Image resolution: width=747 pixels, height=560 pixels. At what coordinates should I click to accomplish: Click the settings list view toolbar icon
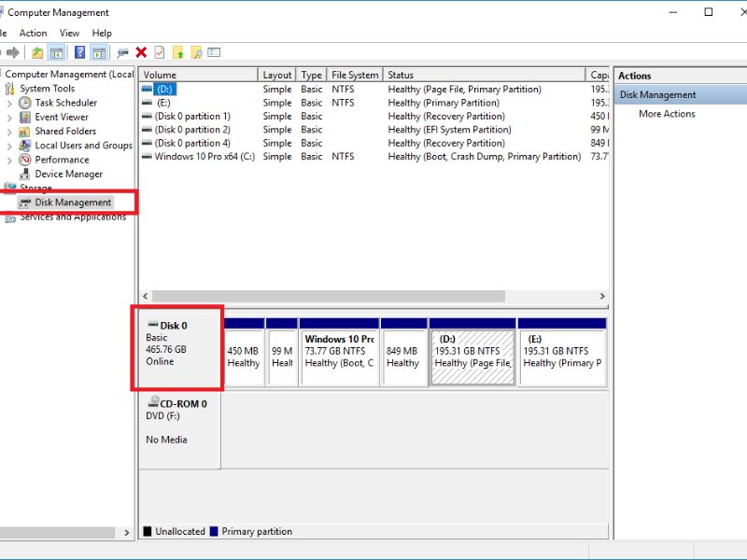click(214, 52)
